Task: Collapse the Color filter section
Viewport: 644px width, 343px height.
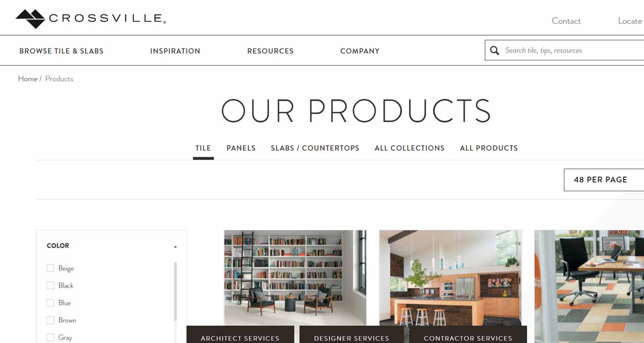Action: coord(175,246)
